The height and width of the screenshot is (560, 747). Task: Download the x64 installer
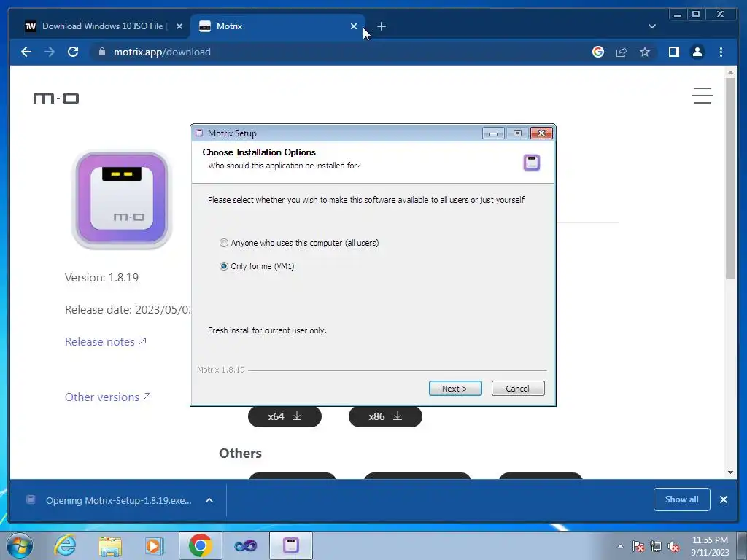click(x=285, y=416)
